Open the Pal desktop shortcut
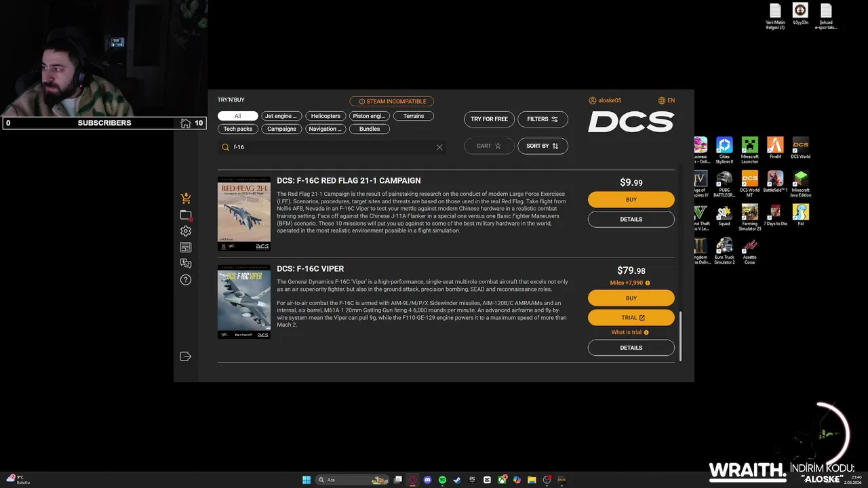Image resolution: width=868 pixels, height=488 pixels. pyautogui.click(x=801, y=215)
